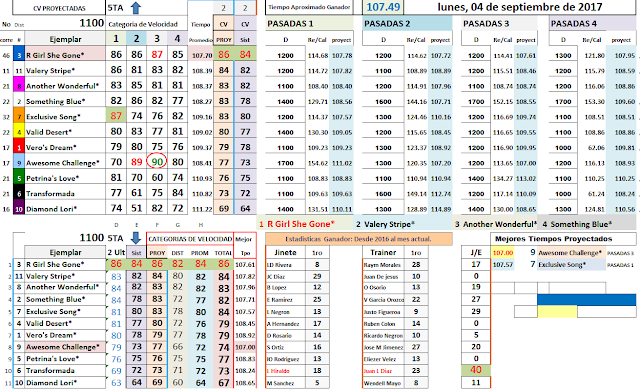Viewport: 640px width, 391px height.
Task: Click trainer name V Garcia Orozco
Action: tap(384, 300)
